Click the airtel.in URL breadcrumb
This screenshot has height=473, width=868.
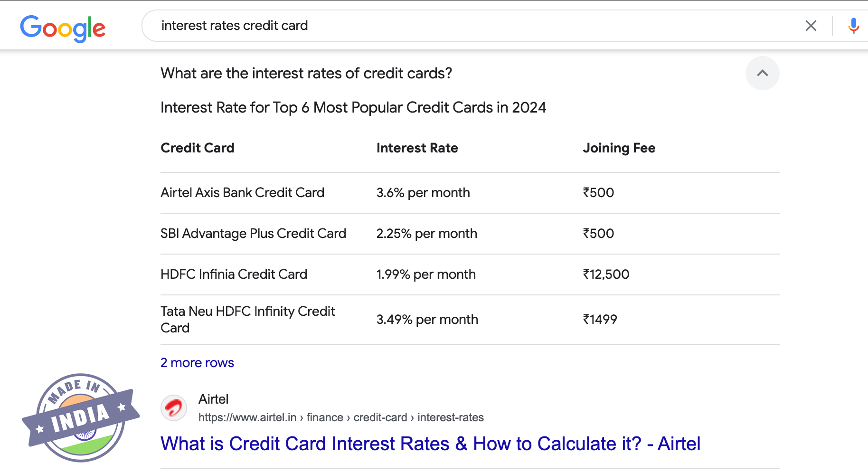[341, 417]
